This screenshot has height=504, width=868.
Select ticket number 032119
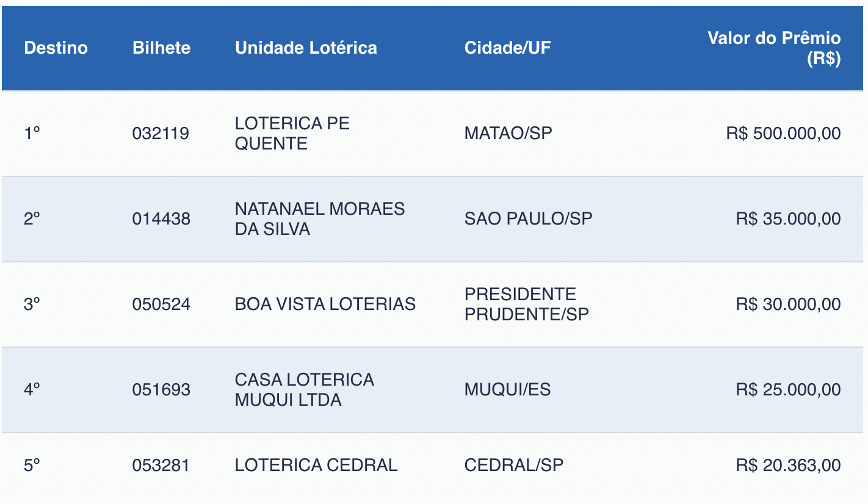point(161,134)
